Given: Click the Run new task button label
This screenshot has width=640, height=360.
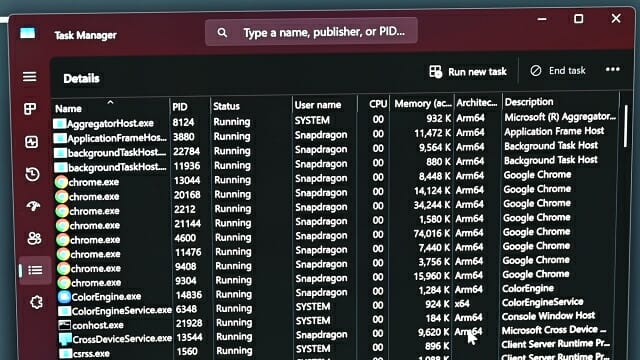Looking at the screenshot, I should coord(477,72).
